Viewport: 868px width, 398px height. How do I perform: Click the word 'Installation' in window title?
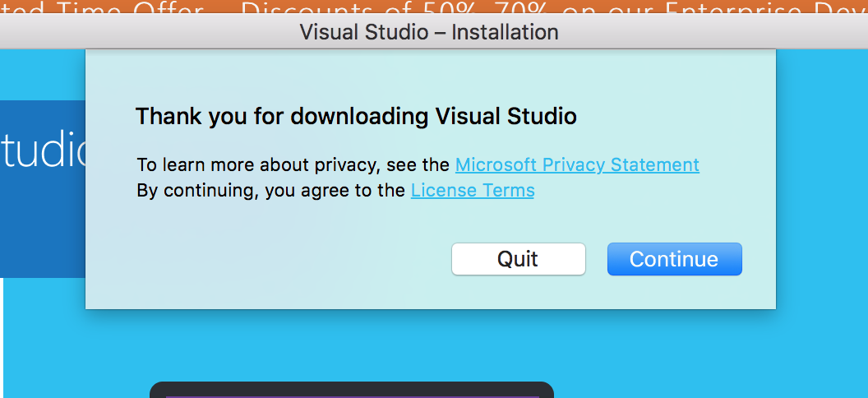pos(505,31)
